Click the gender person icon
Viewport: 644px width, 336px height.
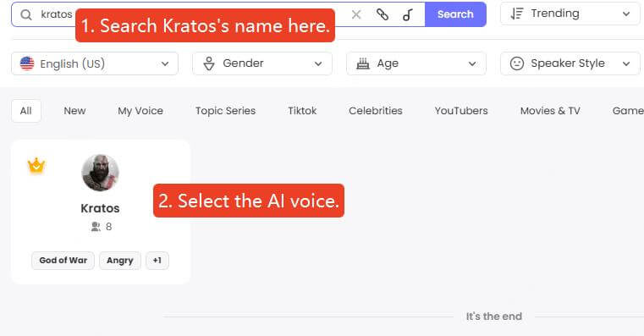(x=209, y=63)
